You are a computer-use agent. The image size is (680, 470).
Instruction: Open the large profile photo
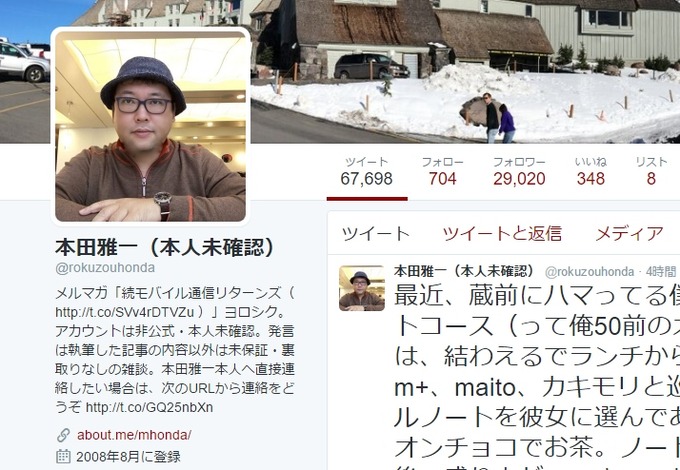tap(150, 126)
